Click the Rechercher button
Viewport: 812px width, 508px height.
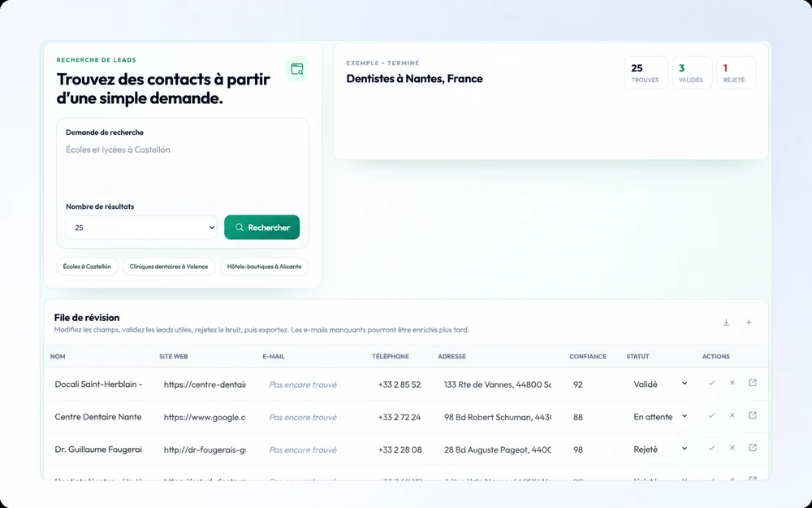(x=262, y=228)
